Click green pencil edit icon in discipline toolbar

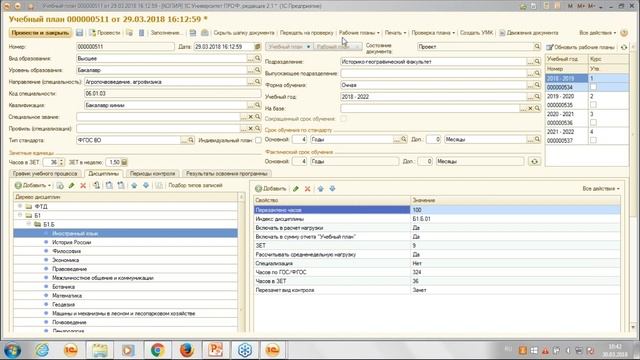click(72, 185)
